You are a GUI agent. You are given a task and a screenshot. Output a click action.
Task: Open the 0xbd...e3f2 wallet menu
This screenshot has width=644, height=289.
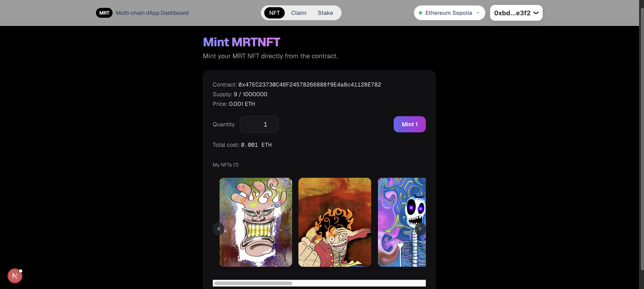[516, 13]
